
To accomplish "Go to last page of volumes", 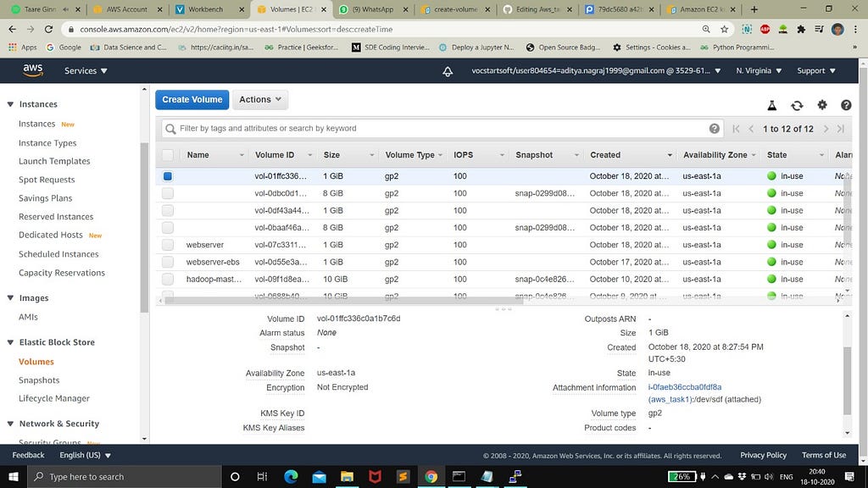I will click(x=841, y=129).
